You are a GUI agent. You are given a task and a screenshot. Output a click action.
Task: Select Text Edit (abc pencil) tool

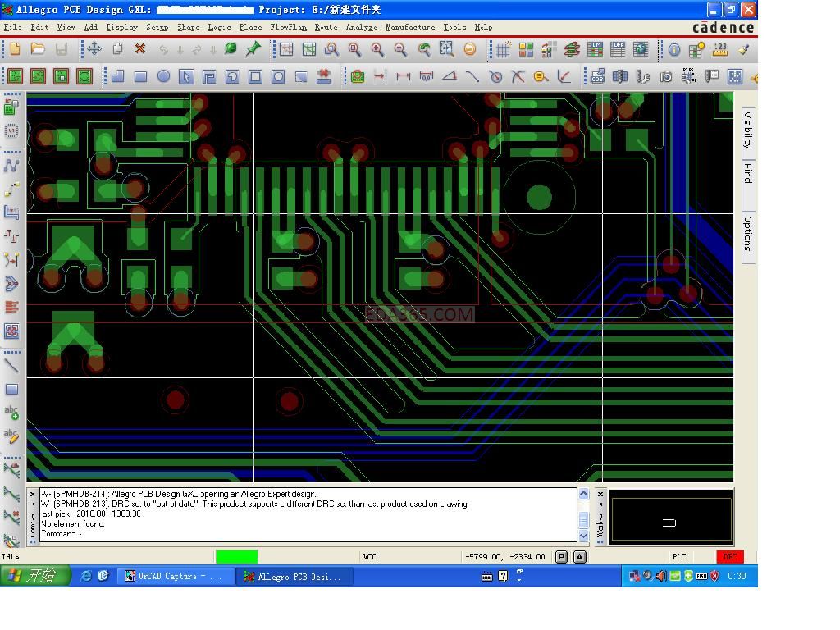[11, 436]
